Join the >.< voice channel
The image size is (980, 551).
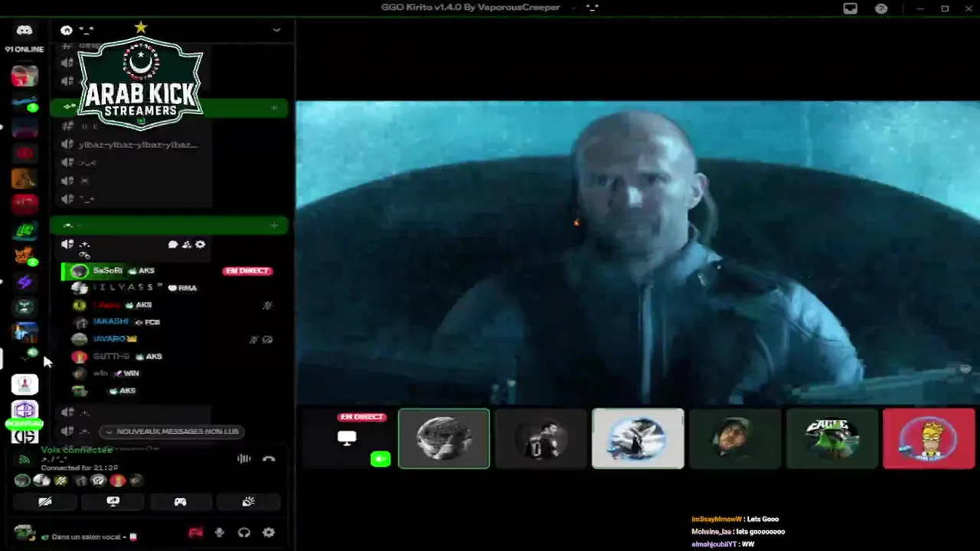[x=132, y=163]
